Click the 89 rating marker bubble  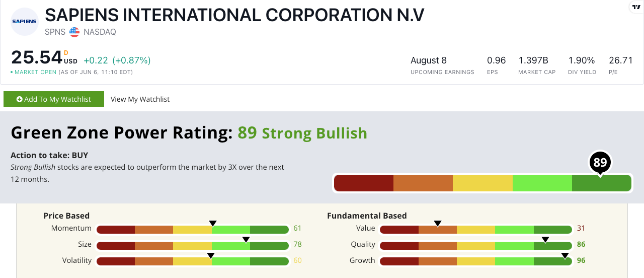[600, 162]
